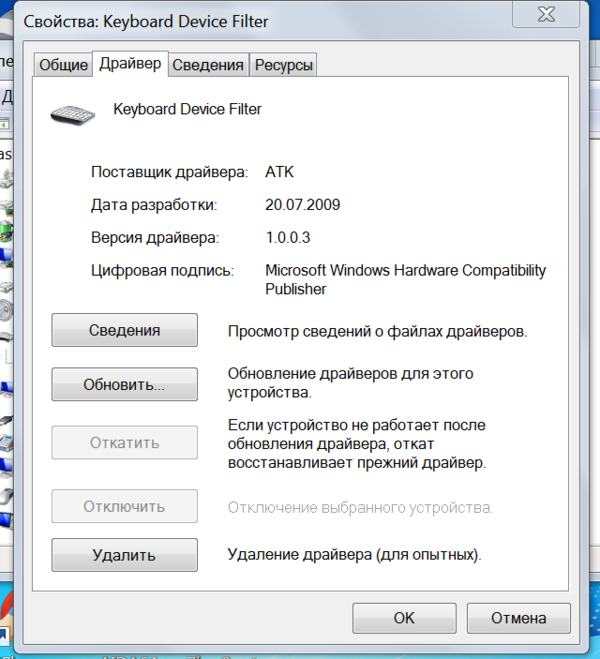Click the Удалить driver button

click(x=124, y=555)
